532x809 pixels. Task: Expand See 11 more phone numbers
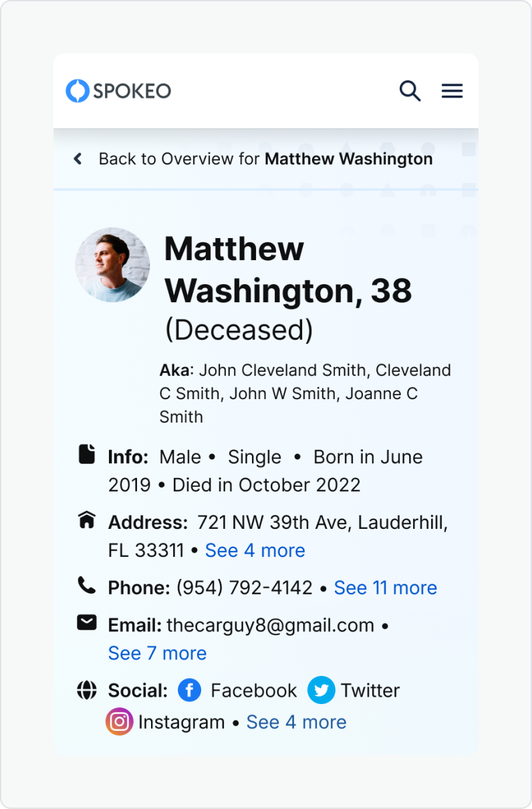(385, 588)
